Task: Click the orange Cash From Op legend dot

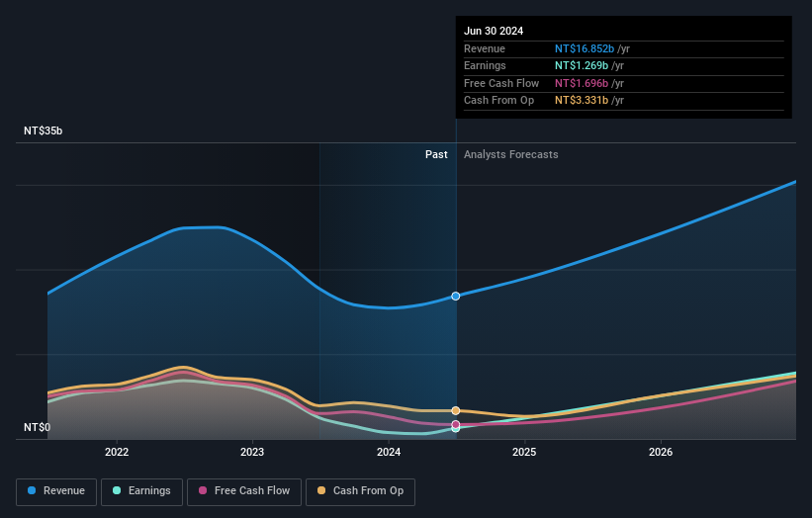Action: (321, 490)
